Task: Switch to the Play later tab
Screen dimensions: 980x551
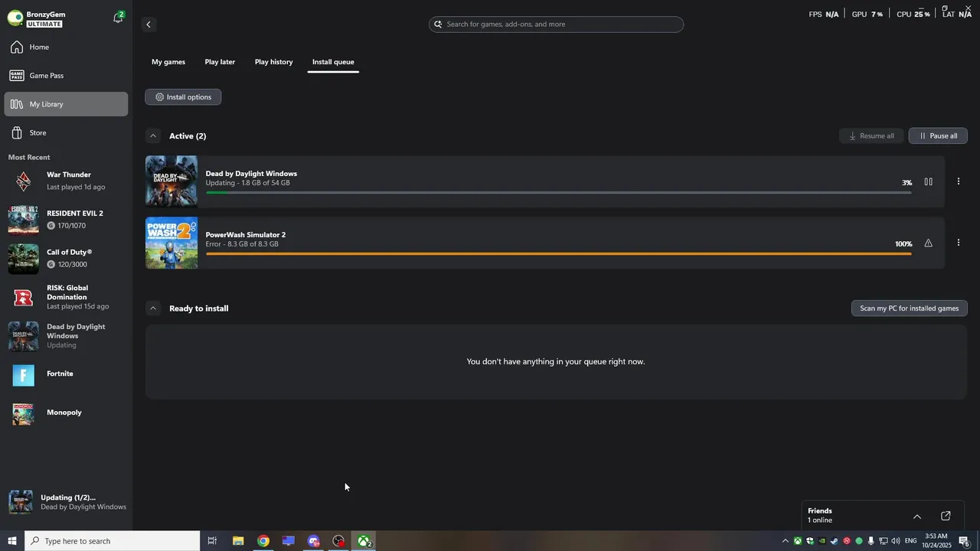Action: click(x=220, y=62)
